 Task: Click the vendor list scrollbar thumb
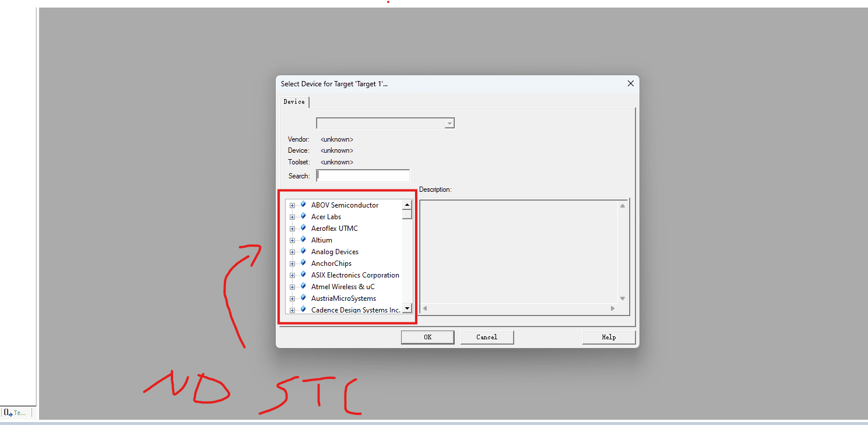407,214
